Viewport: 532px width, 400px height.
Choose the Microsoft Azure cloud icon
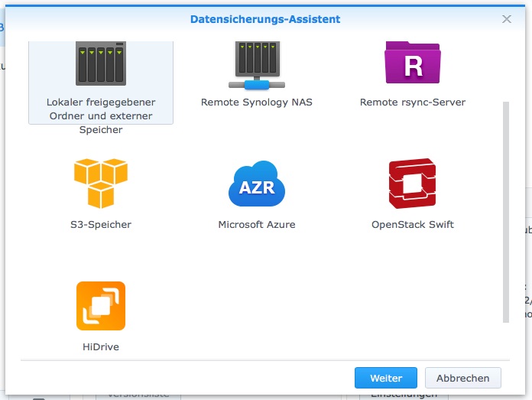(x=257, y=184)
